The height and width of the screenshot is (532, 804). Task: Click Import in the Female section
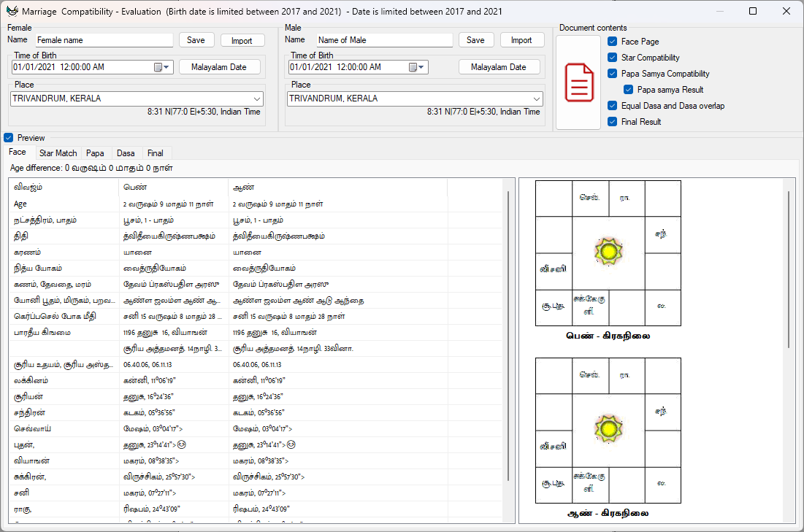click(242, 40)
